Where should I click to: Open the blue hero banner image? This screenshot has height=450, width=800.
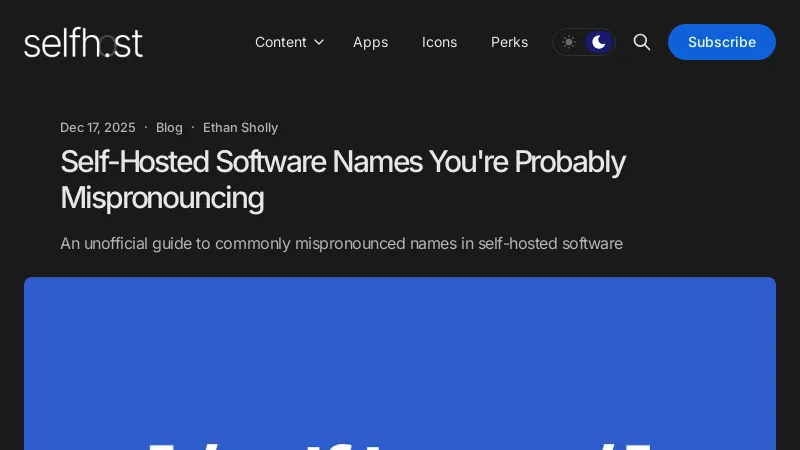(400, 340)
